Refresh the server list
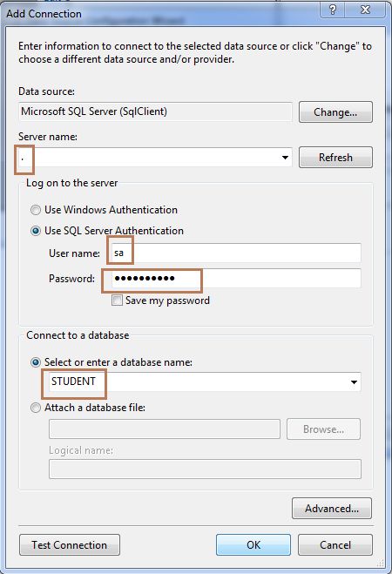This screenshot has height=574, width=392. click(335, 158)
